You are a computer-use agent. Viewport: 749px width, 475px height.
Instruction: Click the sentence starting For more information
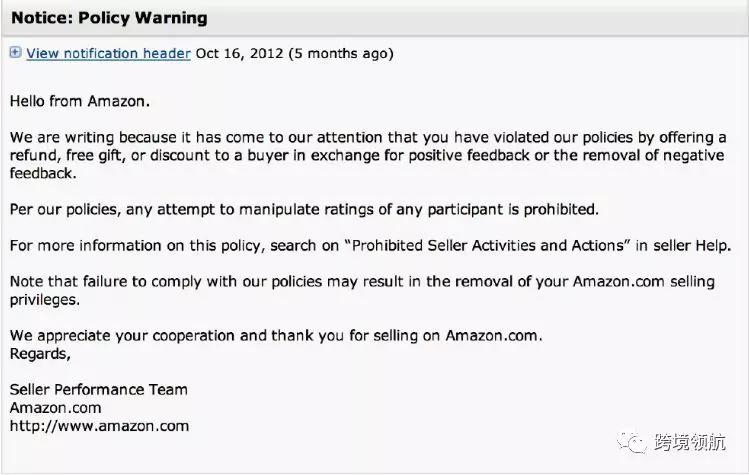pos(370,245)
